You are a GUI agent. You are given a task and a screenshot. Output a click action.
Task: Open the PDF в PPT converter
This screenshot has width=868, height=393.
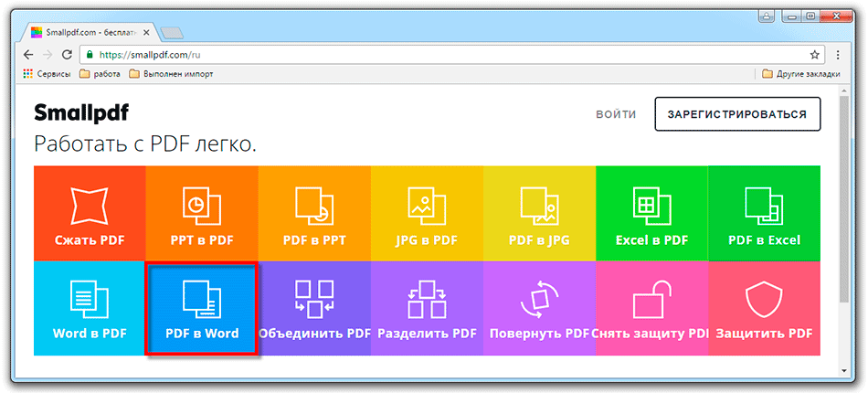[x=314, y=213]
